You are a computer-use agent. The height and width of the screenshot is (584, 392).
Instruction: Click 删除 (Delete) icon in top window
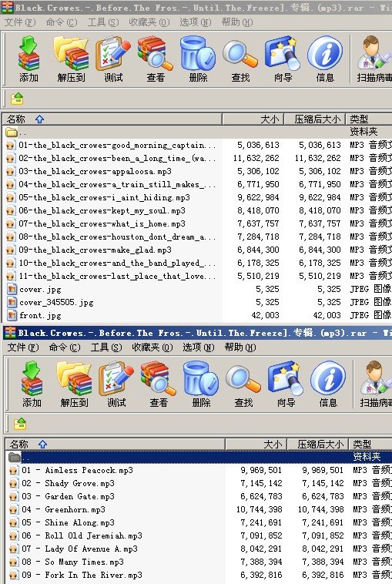tap(198, 59)
